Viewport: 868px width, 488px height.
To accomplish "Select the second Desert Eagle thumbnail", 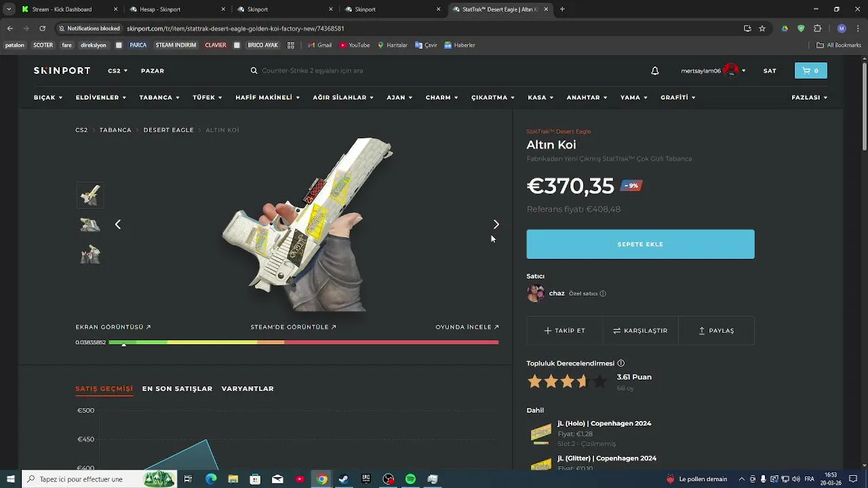I will click(x=90, y=224).
